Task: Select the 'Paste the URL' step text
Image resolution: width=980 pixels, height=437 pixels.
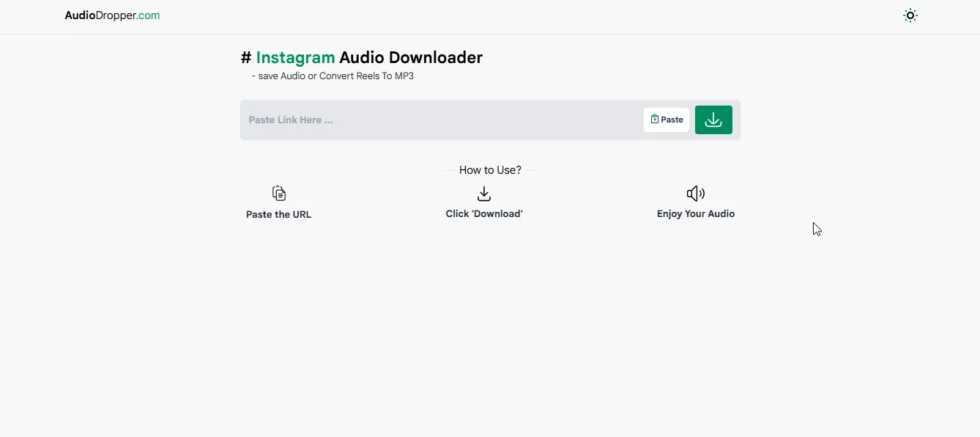Action: click(x=279, y=215)
